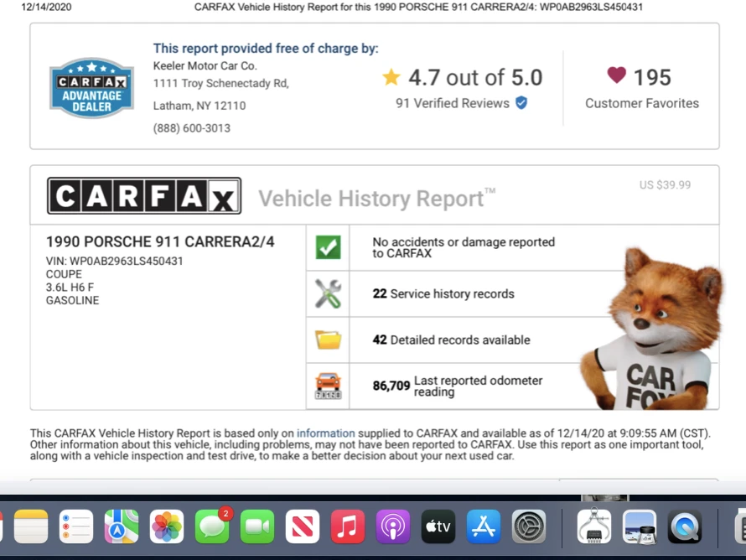746x560 pixels.
Task: Click '4.7 out of 5.0' rating
Action: click(x=475, y=77)
